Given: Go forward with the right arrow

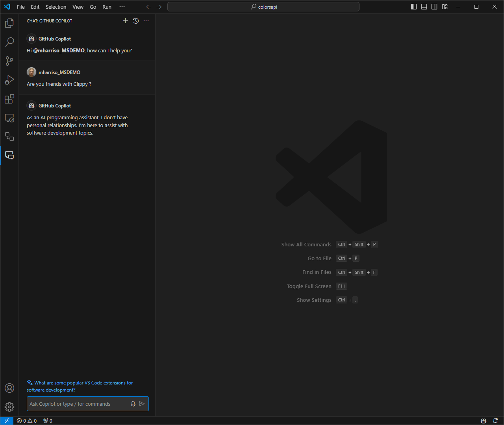Looking at the screenshot, I should click(159, 7).
